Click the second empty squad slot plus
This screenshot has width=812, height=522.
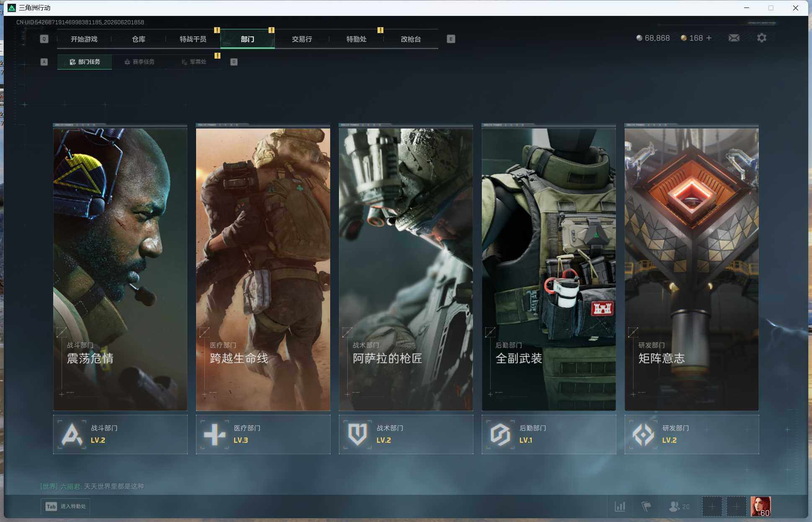click(x=736, y=507)
